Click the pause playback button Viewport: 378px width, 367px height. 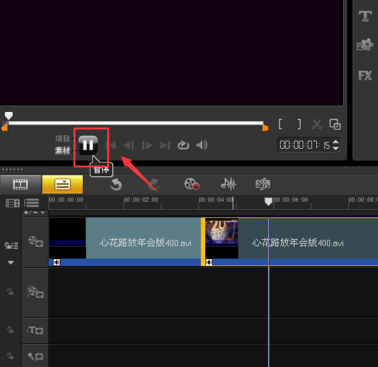tap(88, 145)
